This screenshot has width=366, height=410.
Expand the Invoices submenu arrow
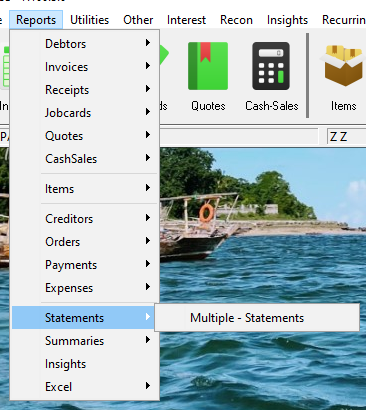tap(148, 66)
